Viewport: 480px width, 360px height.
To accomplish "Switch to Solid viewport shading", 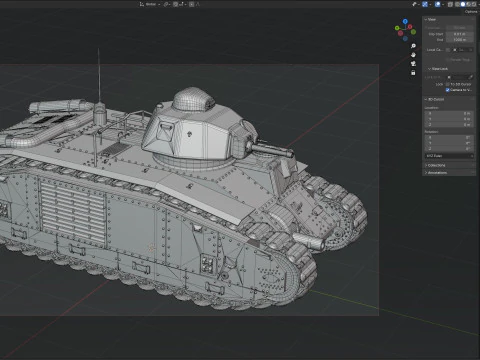I will point(463,4).
